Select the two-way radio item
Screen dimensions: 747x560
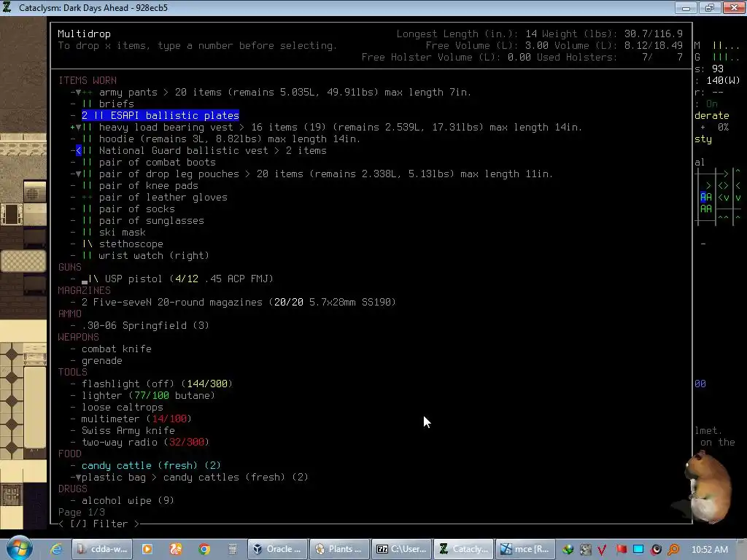click(145, 443)
